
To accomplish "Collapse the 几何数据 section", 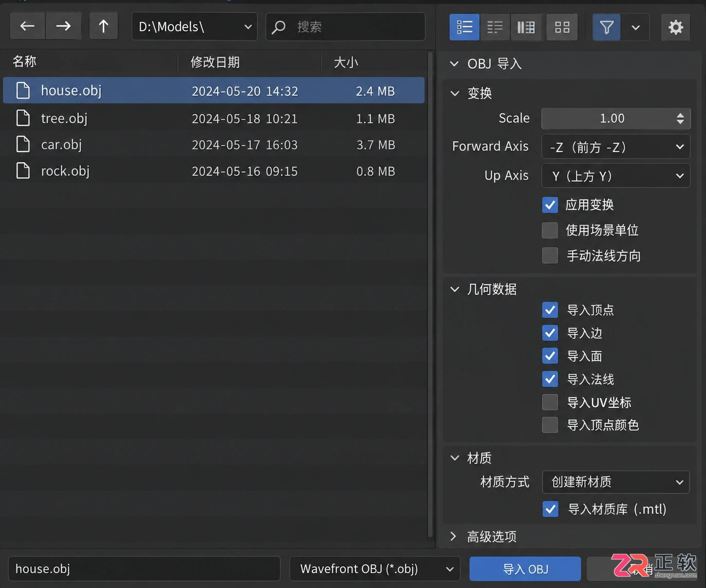I will click(x=455, y=289).
